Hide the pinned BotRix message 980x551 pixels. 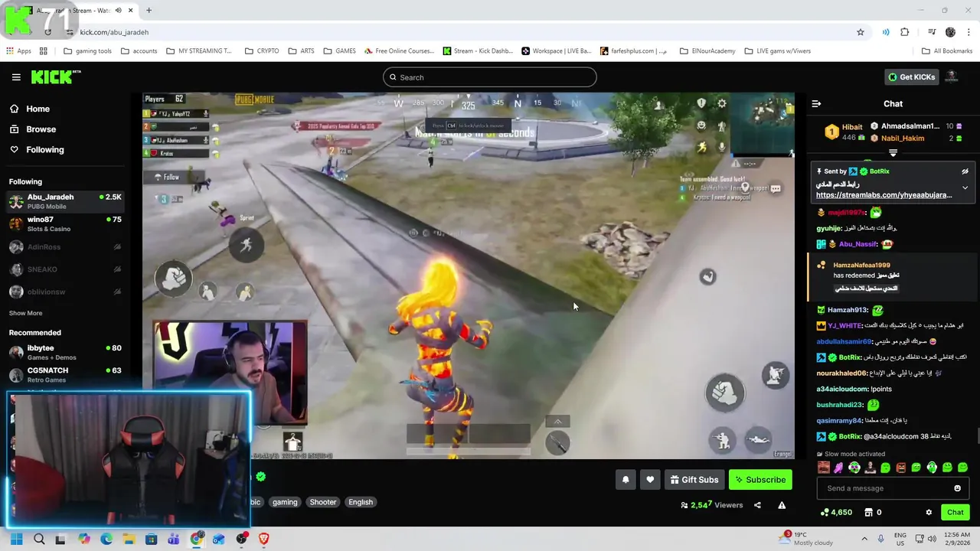[965, 171]
